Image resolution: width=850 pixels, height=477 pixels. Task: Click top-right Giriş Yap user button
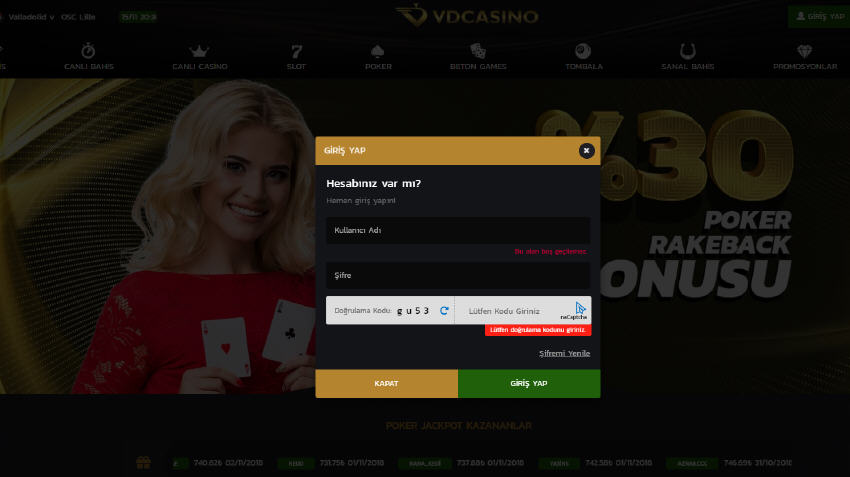click(x=819, y=16)
